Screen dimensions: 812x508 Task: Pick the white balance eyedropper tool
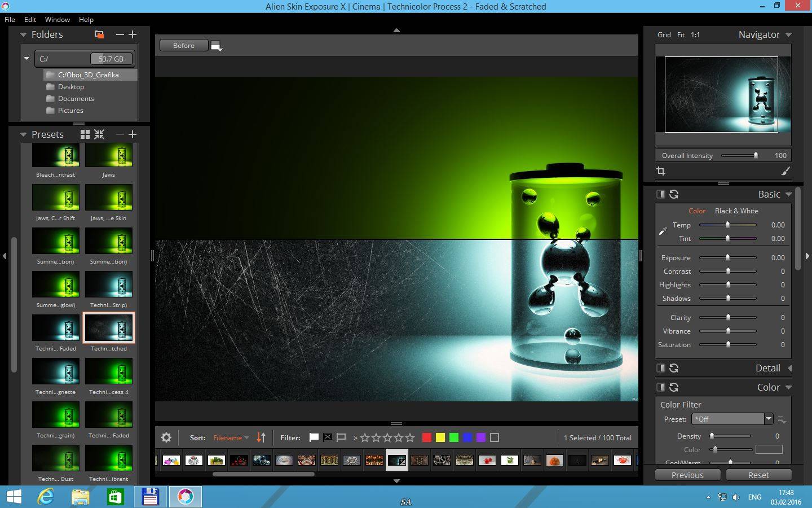tap(663, 231)
